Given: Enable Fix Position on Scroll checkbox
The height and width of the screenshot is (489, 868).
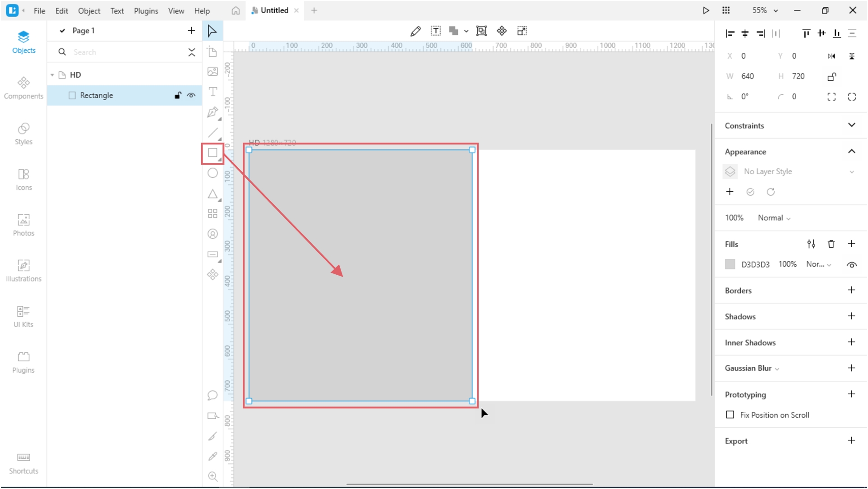Looking at the screenshot, I should coord(730,415).
